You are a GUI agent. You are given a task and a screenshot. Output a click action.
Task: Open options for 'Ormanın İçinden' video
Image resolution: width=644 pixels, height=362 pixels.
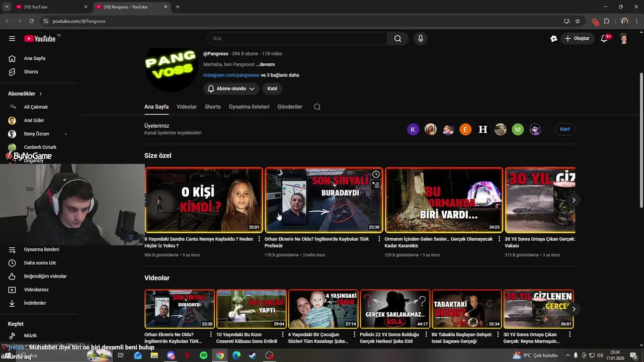499,239
